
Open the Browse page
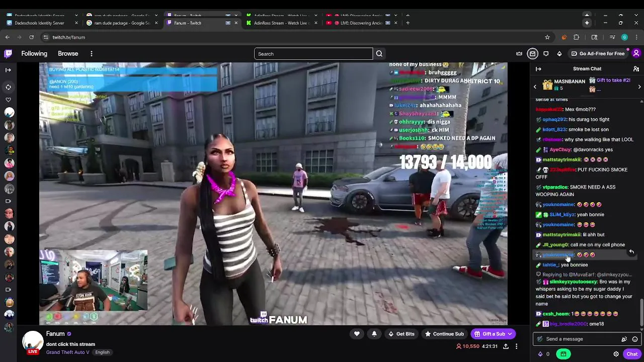pos(68,54)
